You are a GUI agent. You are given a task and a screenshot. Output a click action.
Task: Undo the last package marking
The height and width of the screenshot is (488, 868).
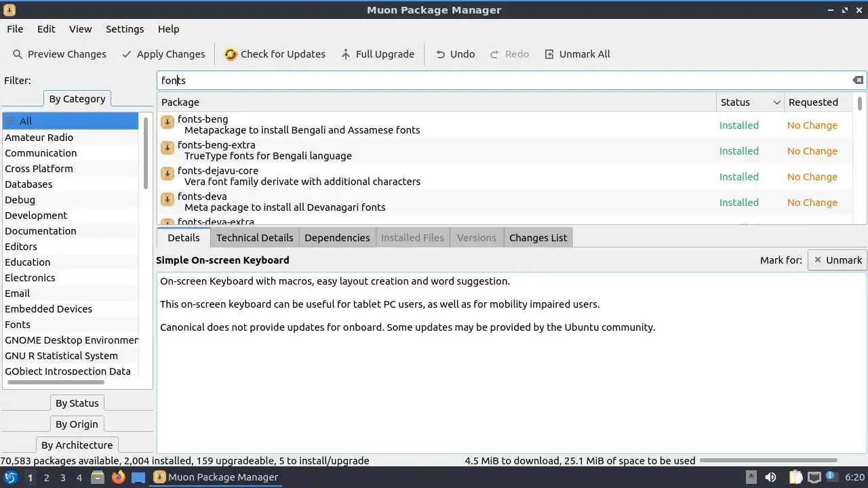455,54
